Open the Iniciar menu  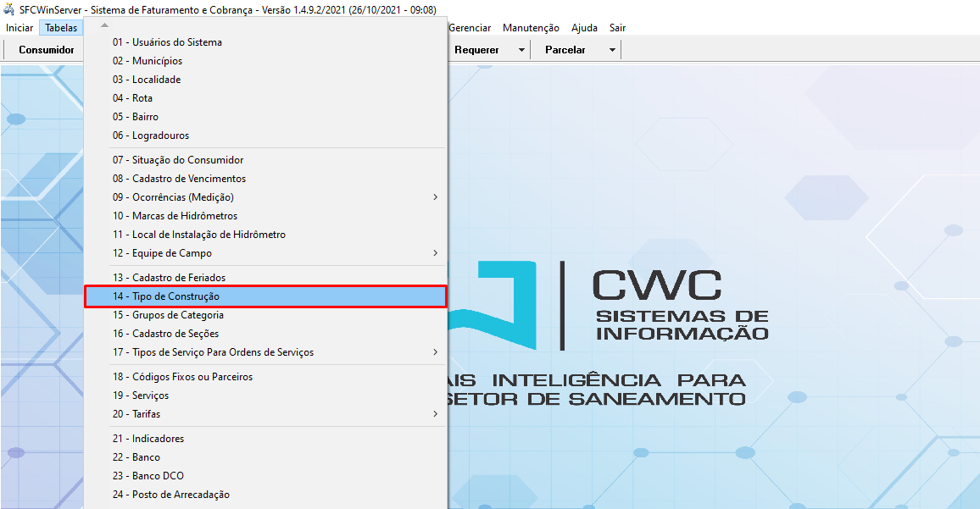tap(19, 28)
